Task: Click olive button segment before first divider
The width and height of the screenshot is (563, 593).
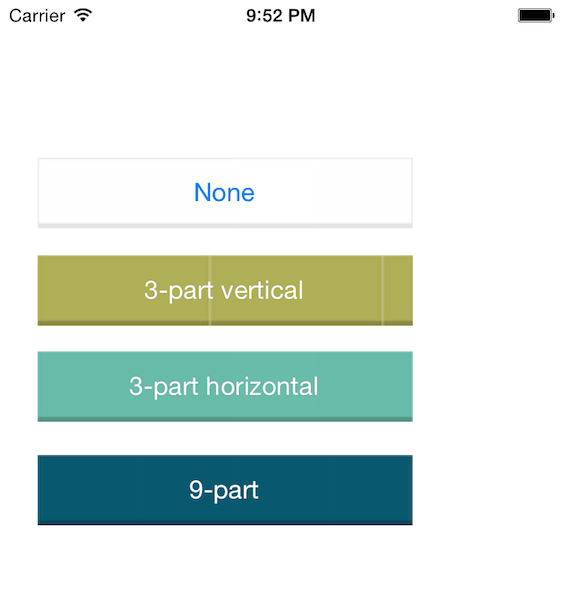Action: point(123,290)
